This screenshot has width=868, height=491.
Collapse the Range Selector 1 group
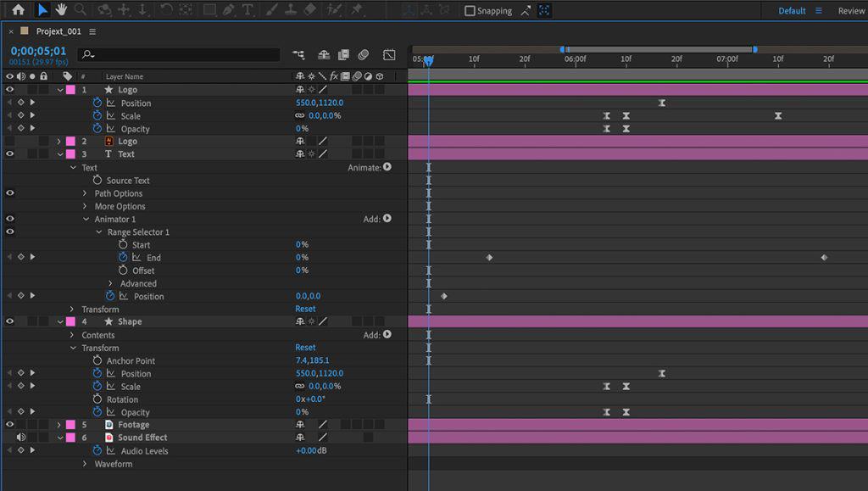(98, 232)
